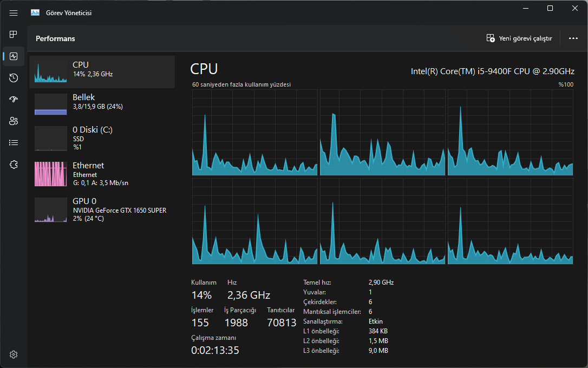Screen dimensions: 588x368
Task: Select Bellek memory entry
Action: 102,103
